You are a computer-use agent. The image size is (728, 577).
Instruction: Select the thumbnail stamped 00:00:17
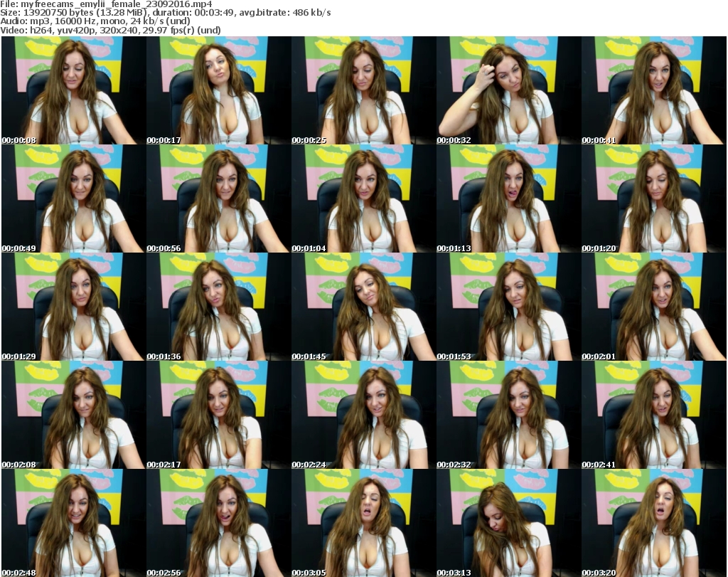[x=219, y=90]
